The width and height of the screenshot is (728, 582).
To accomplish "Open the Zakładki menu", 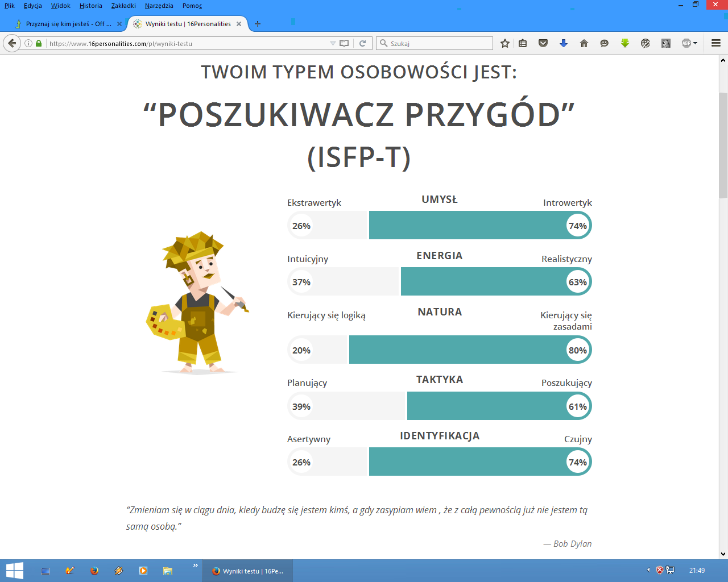I will 123,6.
